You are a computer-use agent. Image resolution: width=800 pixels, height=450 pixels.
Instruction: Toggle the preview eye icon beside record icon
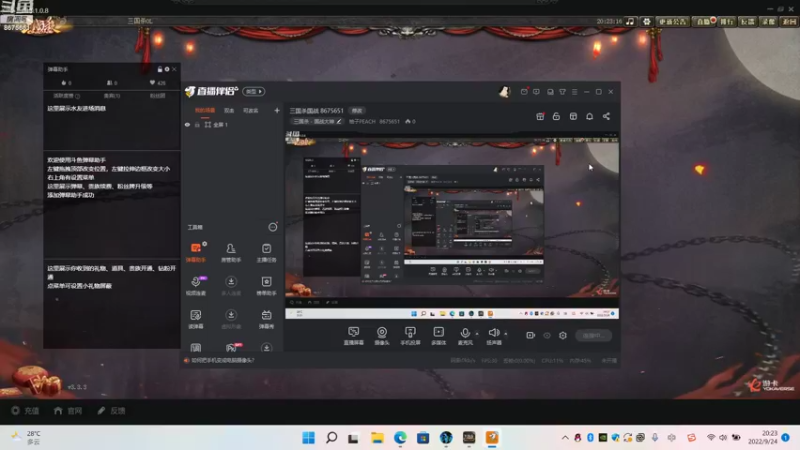click(547, 335)
